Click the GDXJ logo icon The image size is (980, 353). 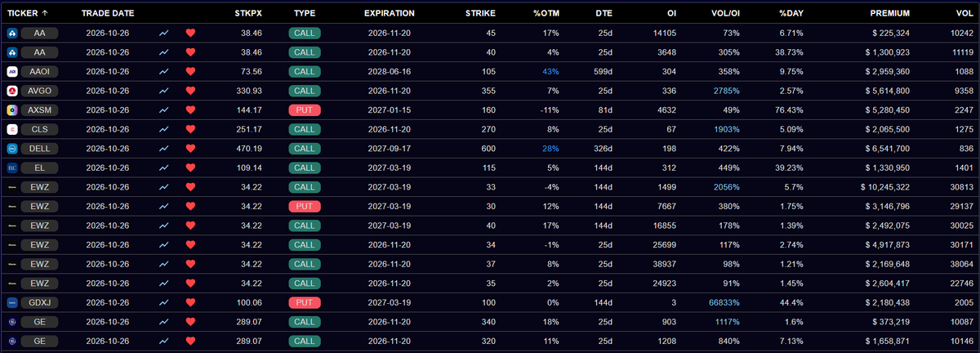tap(12, 302)
